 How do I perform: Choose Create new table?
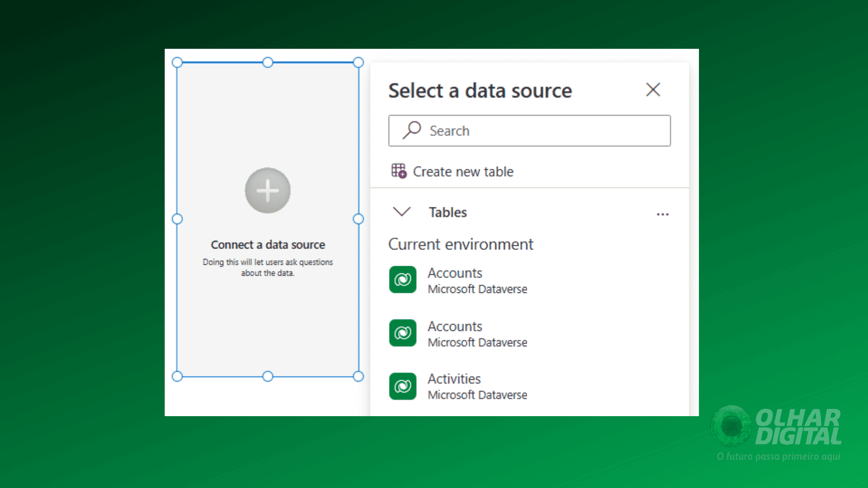click(452, 171)
